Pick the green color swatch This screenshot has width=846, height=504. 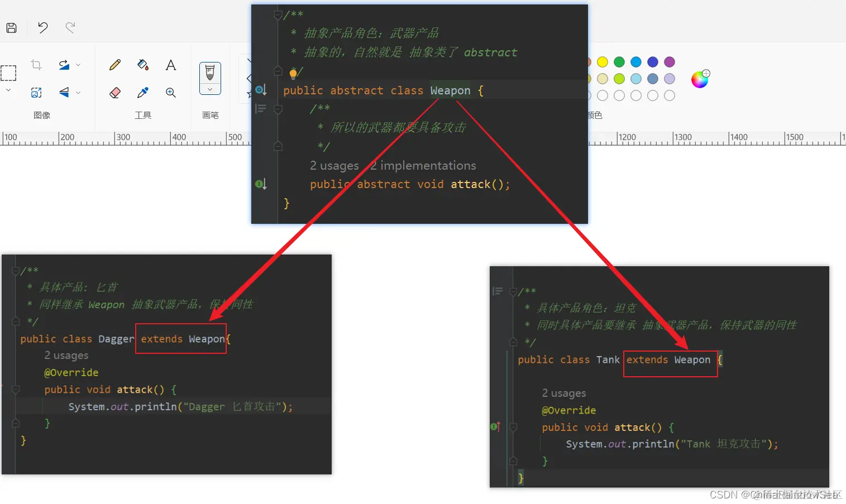click(x=619, y=62)
